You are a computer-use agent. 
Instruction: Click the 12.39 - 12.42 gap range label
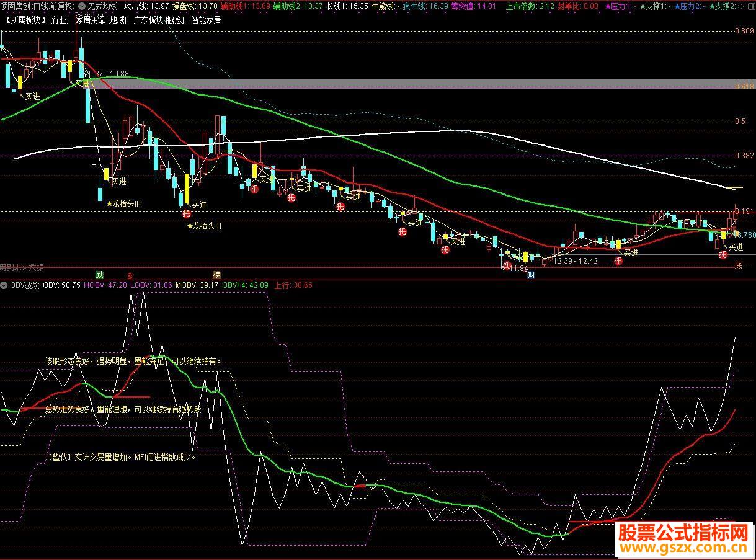coord(576,261)
